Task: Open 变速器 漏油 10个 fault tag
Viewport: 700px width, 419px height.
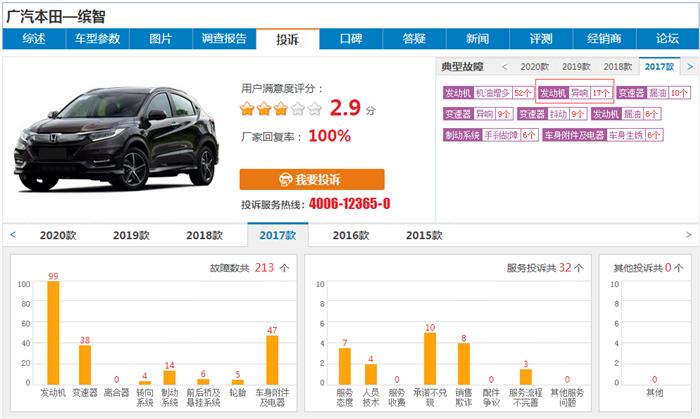Action: (653, 93)
